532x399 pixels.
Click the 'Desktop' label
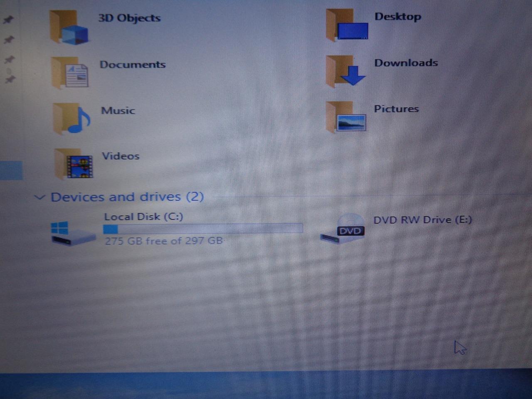point(398,17)
